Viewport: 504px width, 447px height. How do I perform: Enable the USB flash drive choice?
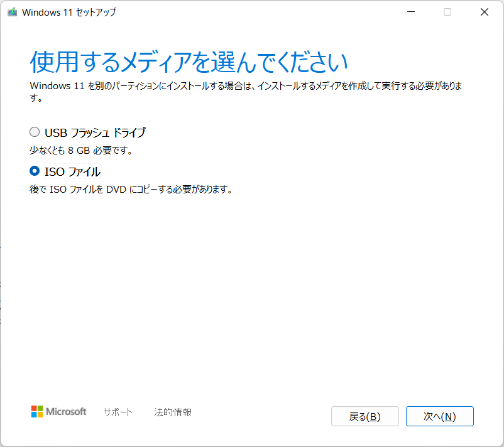pyautogui.click(x=35, y=132)
